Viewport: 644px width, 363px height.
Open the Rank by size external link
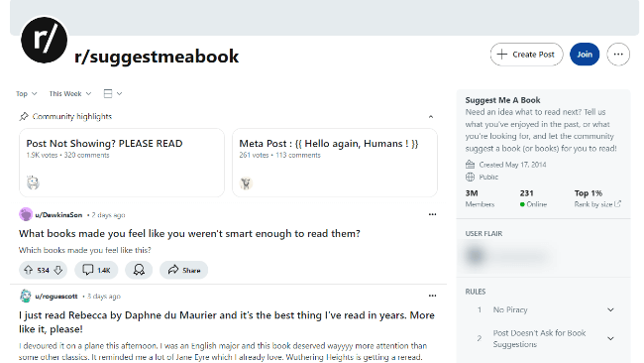(x=597, y=204)
